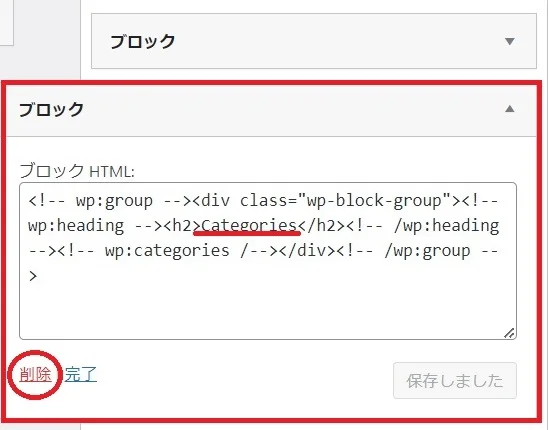548x430 pixels.
Task: Click empty space below code in textarea
Action: tap(268, 309)
